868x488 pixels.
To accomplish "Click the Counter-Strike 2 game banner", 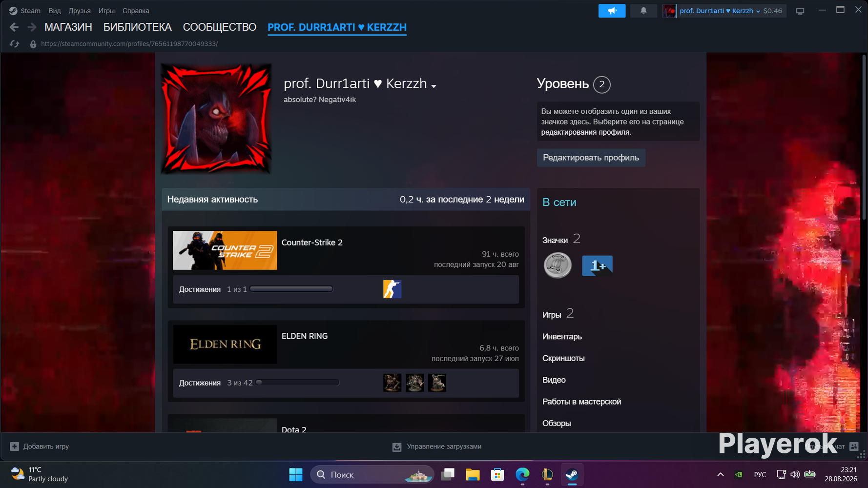I will coord(225,250).
